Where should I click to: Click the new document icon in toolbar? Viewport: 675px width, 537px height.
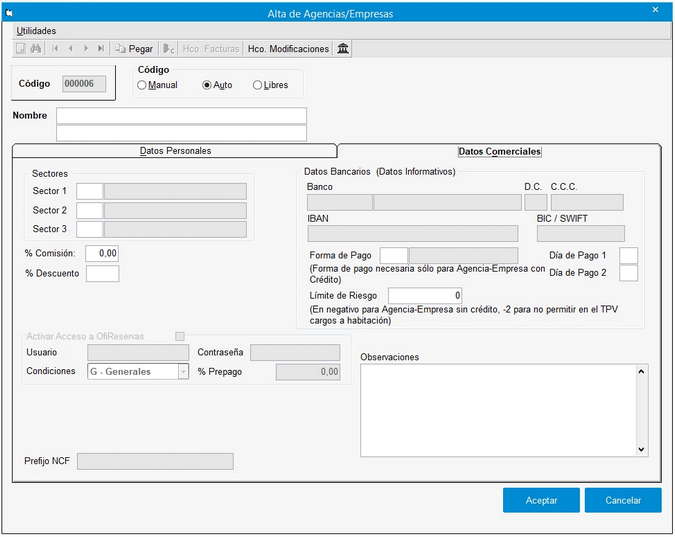20,48
